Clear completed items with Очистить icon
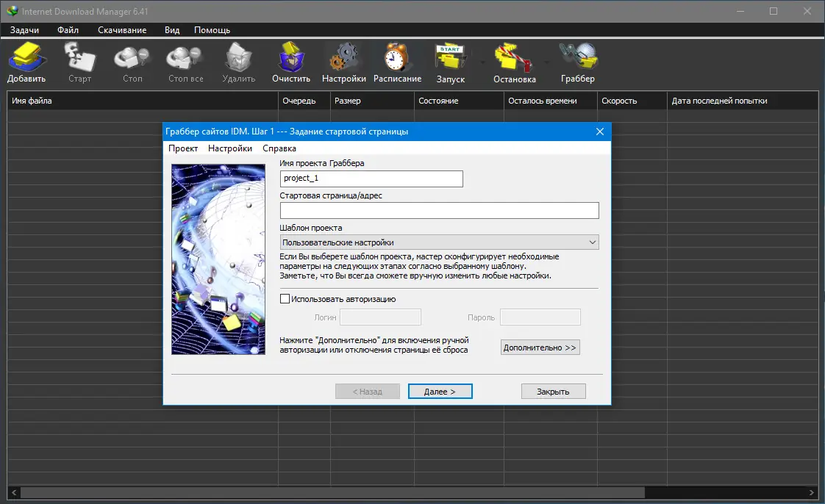The width and height of the screenshot is (825, 504). (x=290, y=60)
